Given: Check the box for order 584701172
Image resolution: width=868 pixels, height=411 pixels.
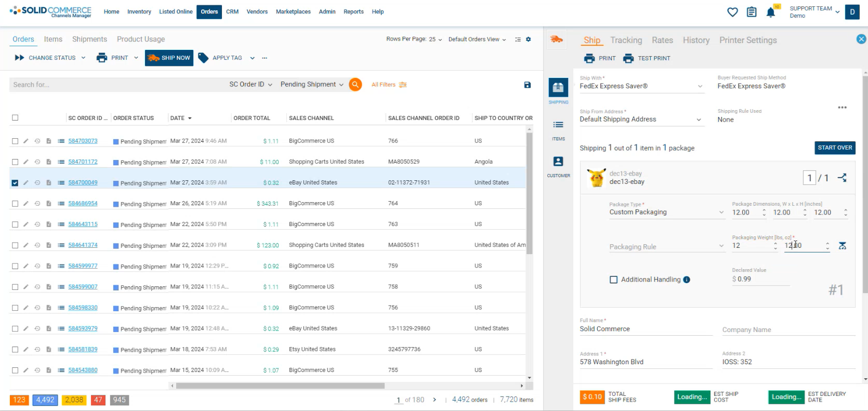Looking at the screenshot, I should pyautogui.click(x=15, y=162).
